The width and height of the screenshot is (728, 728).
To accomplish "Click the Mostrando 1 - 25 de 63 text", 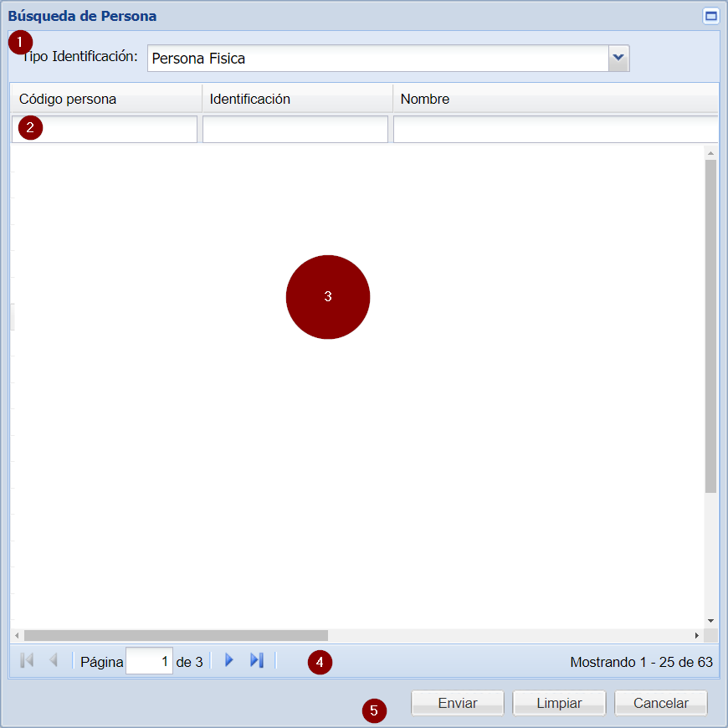I will click(x=641, y=662).
